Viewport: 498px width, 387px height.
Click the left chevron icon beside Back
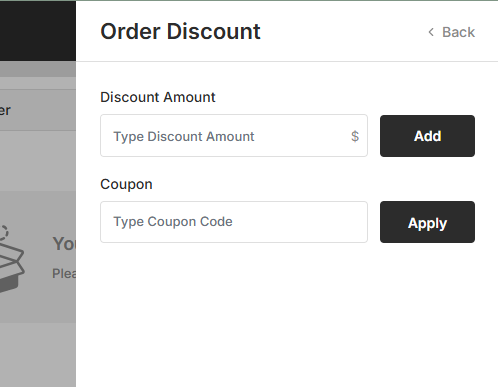tap(431, 32)
